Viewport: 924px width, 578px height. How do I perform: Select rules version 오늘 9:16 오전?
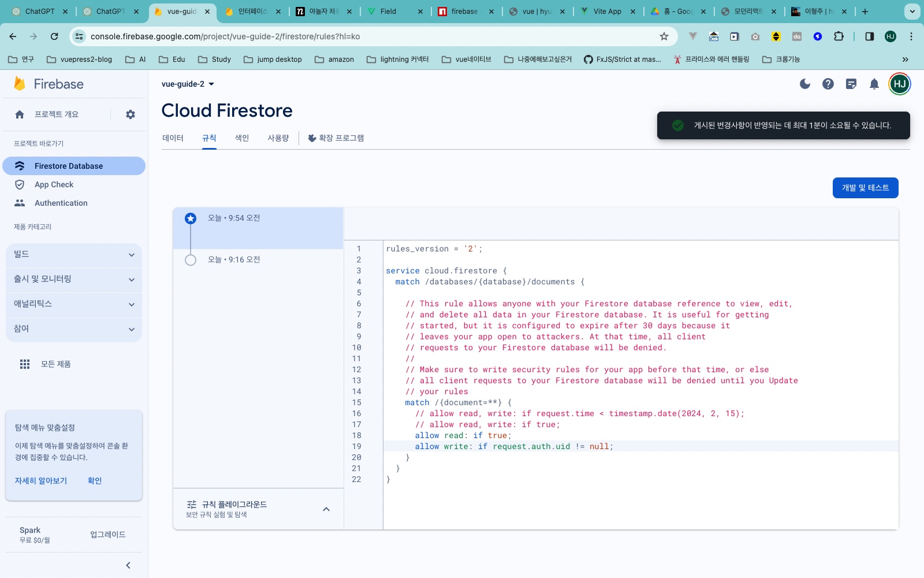(x=258, y=260)
